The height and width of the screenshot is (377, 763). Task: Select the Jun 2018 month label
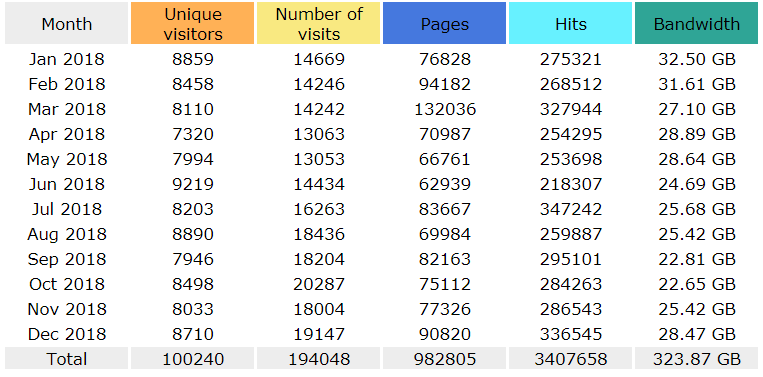(67, 184)
